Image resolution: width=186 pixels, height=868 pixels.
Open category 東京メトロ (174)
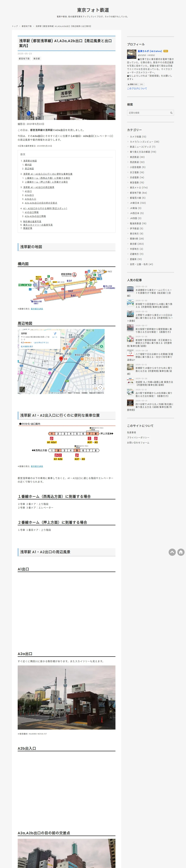click(x=139, y=188)
